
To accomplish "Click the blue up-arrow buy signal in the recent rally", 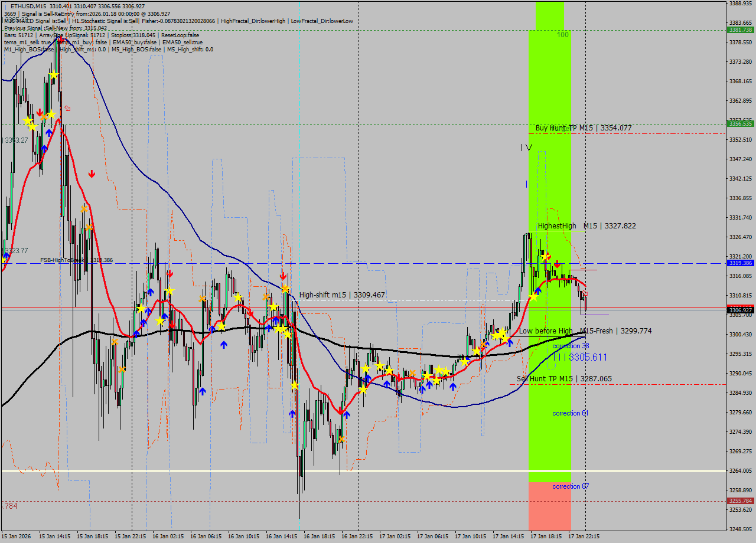I will pos(538,290).
